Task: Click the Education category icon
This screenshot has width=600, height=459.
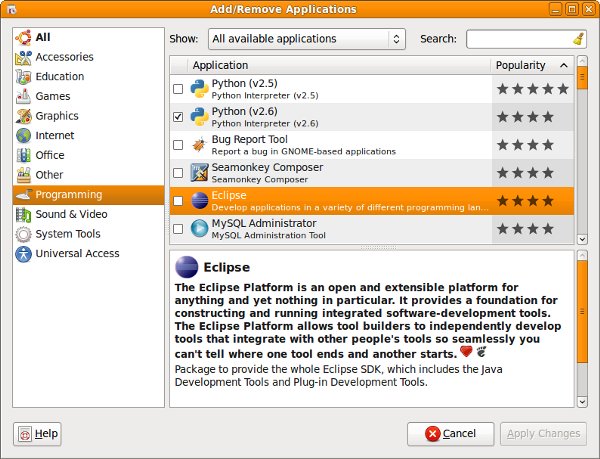Action: (23, 76)
